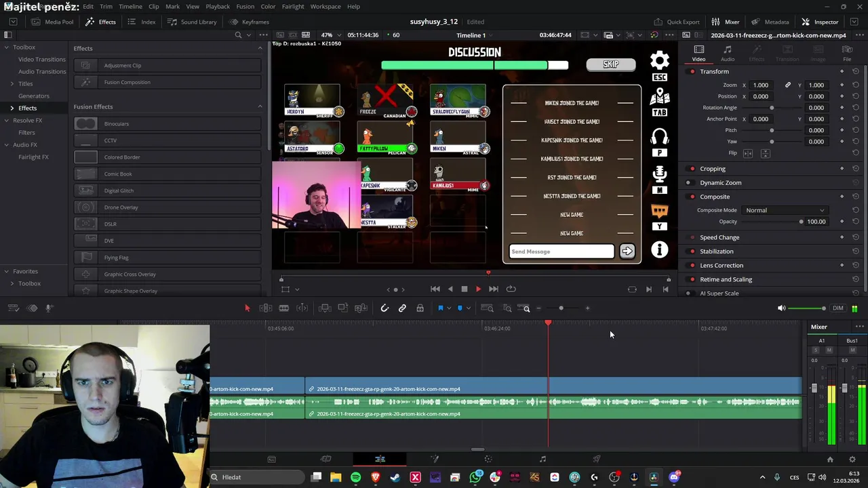The image size is (868, 488).
Task: Open the Fairlight menu
Action: pyautogui.click(x=293, y=6)
